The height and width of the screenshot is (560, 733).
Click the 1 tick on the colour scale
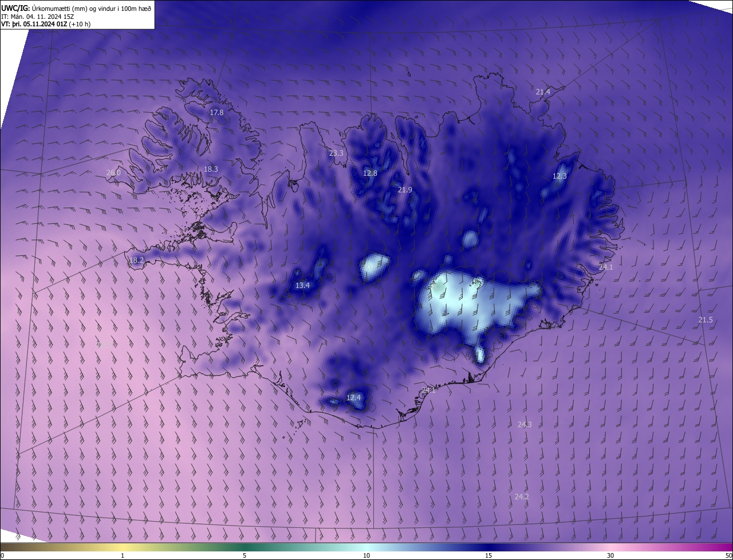[123, 555]
